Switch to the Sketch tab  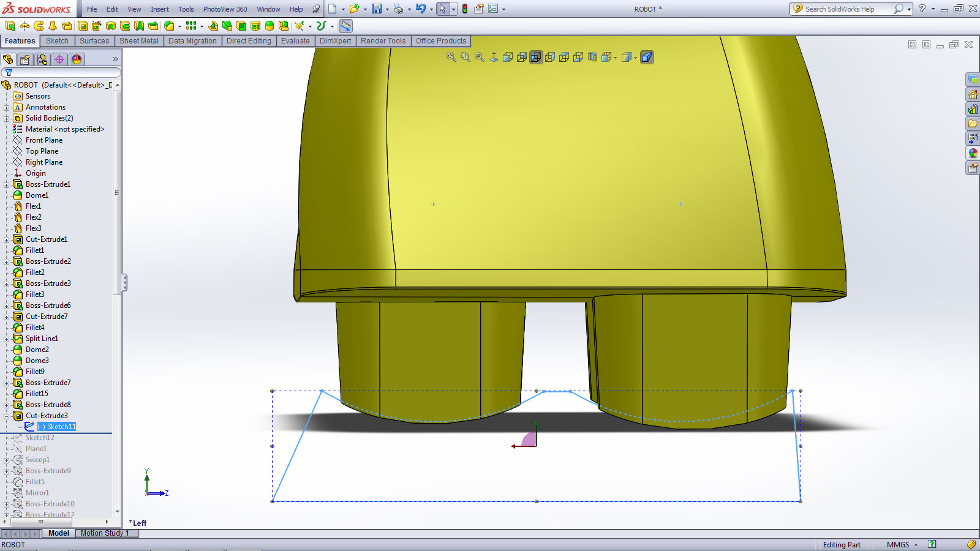(57, 41)
